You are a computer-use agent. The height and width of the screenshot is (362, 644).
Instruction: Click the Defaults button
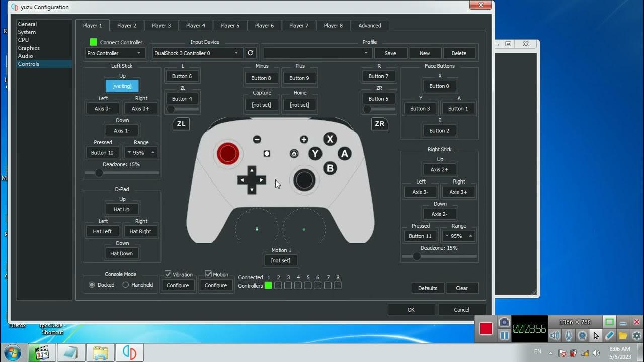click(x=428, y=288)
